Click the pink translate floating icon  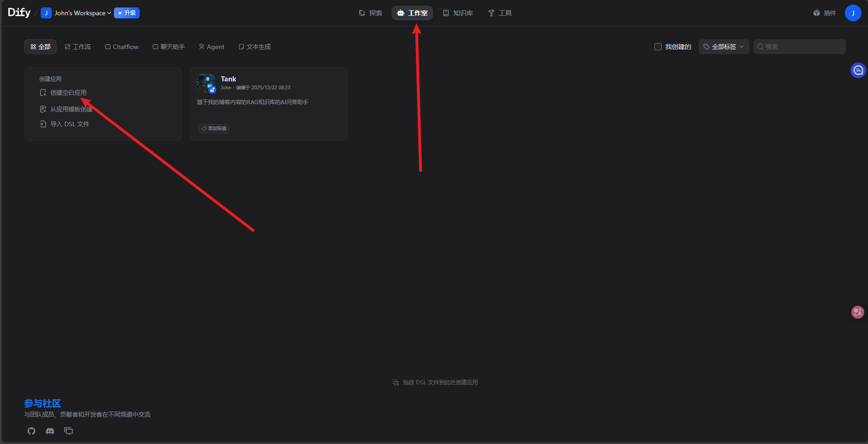(x=857, y=312)
